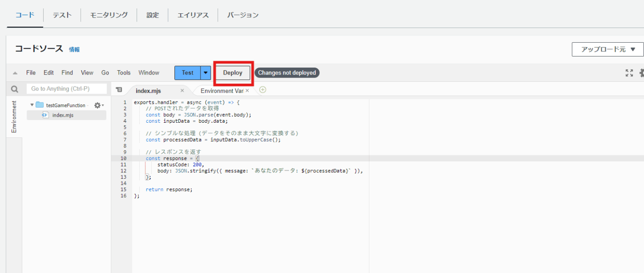Switch to the モニタリング tab
This screenshot has width=644, height=273.
click(109, 15)
